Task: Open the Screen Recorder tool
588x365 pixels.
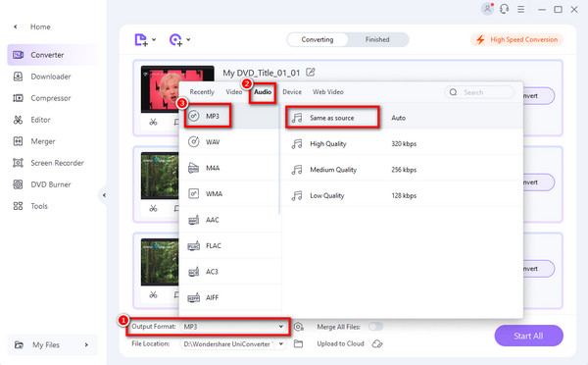Action: click(57, 163)
